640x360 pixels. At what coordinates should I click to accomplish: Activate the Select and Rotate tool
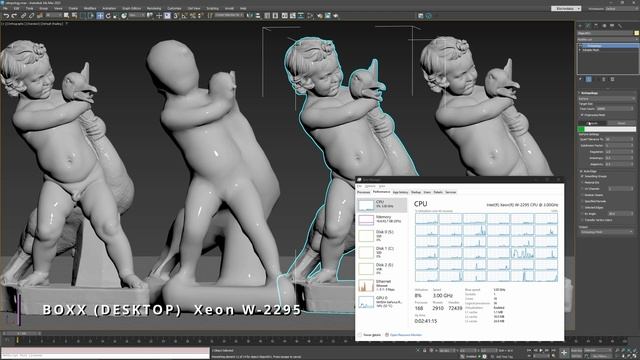point(108,16)
